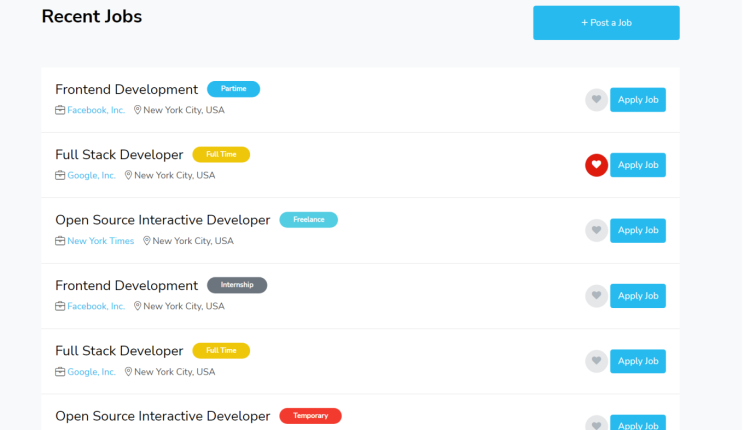Click 'New York City, USA' in Freelance job row
Screen dimensions: 750x430
point(193,241)
